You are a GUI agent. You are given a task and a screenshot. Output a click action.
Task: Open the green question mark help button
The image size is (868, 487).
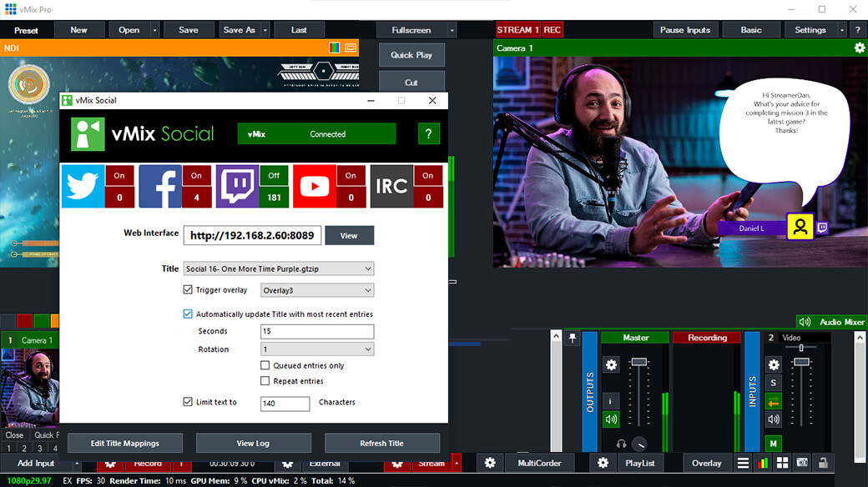(428, 133)
